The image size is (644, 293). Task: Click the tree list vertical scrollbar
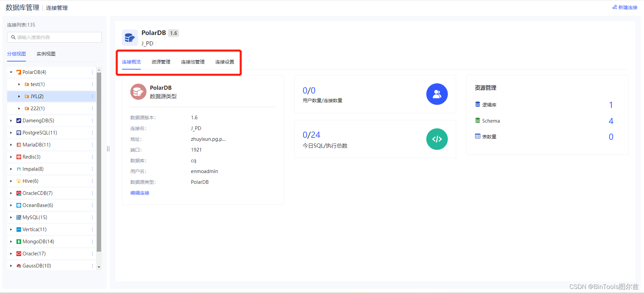point(99,162)
